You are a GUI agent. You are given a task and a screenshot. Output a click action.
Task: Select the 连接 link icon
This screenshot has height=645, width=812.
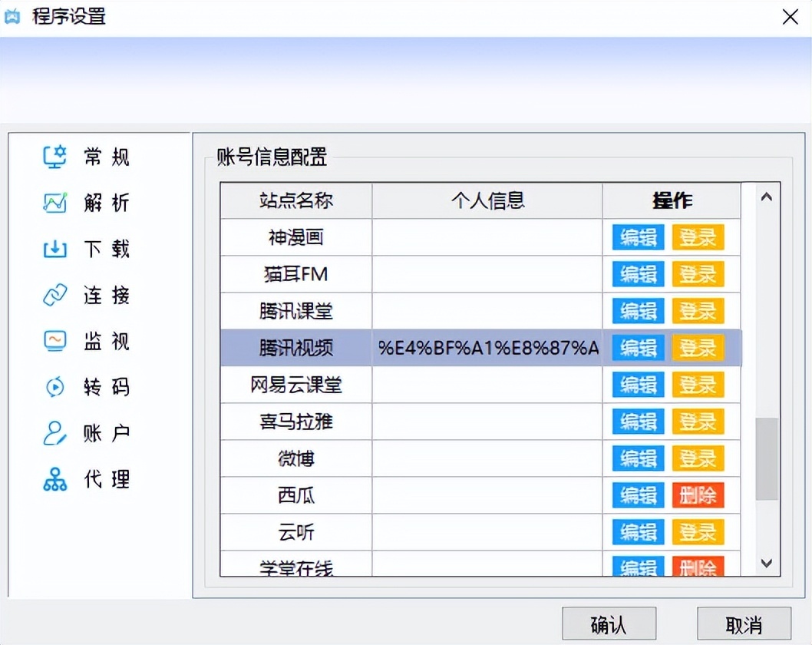[x=54, y=295]
